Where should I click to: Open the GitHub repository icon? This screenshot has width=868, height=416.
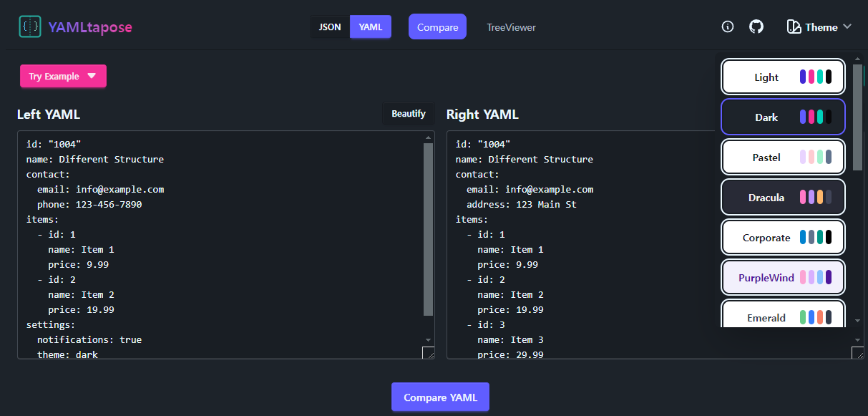click(x=756, y=26)
